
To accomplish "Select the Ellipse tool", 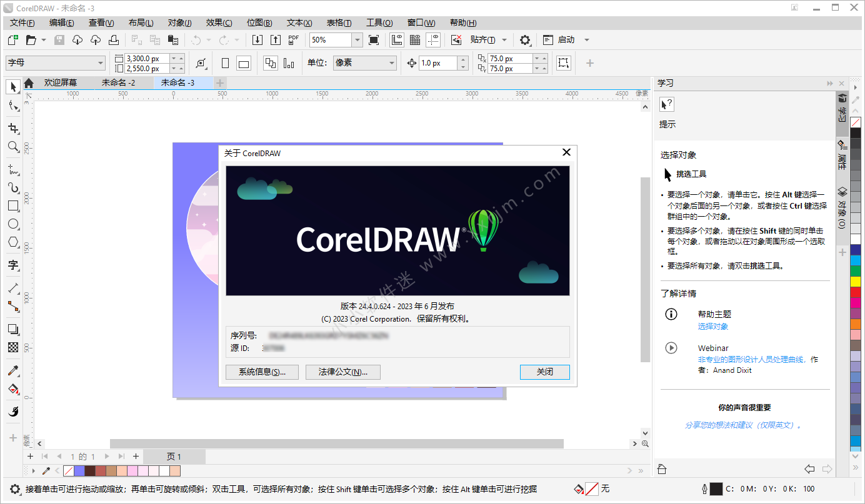I will pos(13,224).
